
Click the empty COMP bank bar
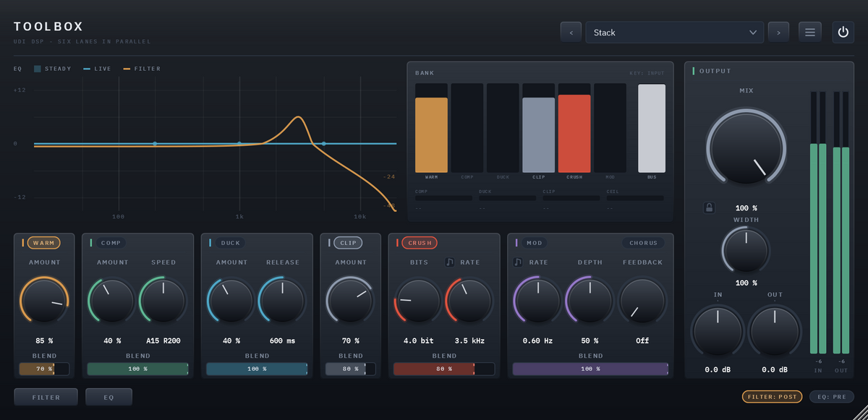(467, 128)
